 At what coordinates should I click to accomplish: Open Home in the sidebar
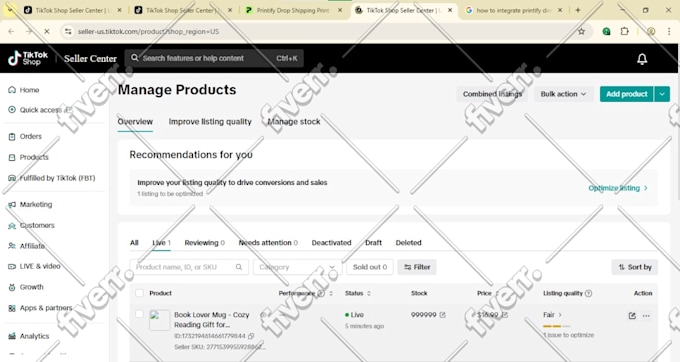(x=24, y=90)
